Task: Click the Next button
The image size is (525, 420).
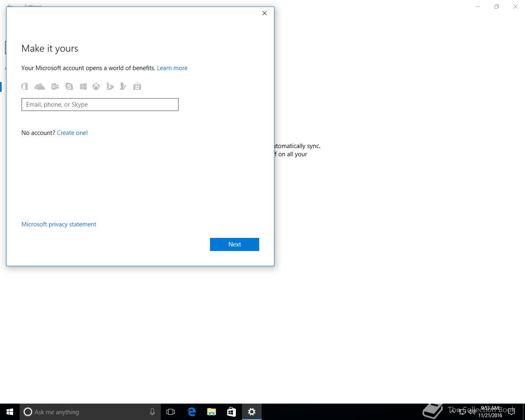Action: click(x=235, y=244)
